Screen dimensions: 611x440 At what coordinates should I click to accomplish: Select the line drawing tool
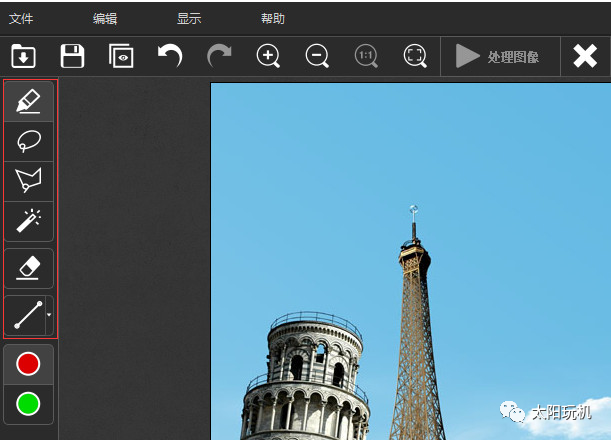click(25, 315)
